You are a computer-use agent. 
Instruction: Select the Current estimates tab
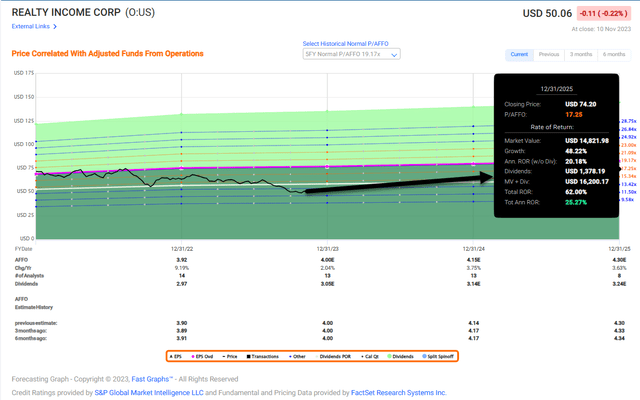coord(519,54)
